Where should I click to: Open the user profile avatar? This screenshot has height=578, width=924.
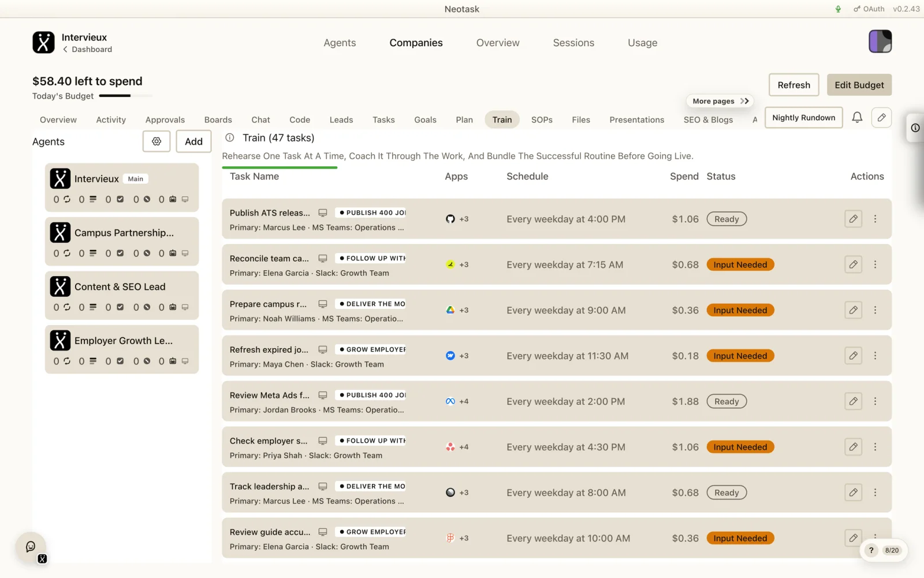[x=880, y=42]
